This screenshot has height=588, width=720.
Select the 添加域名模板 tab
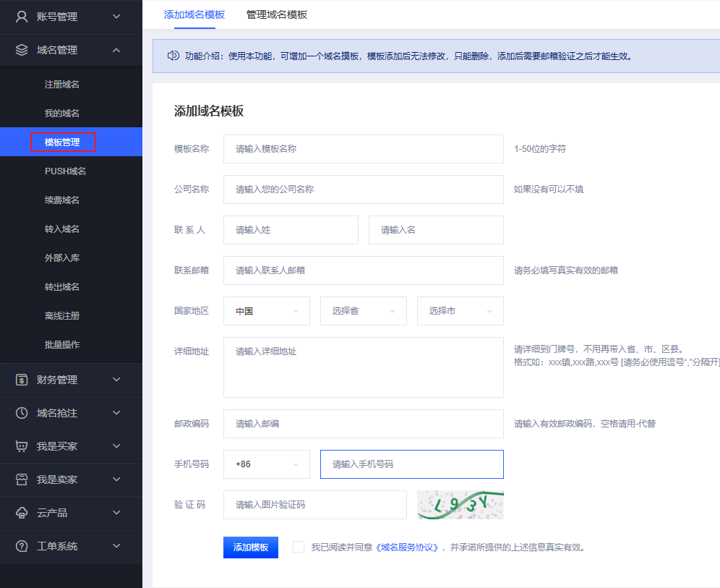click(194, 14)
